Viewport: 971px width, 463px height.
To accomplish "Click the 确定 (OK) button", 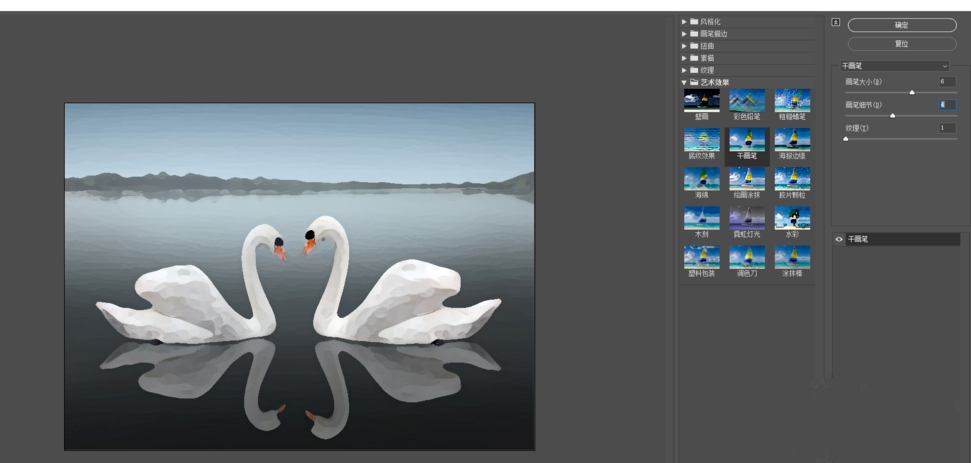I will click(902, 25).
